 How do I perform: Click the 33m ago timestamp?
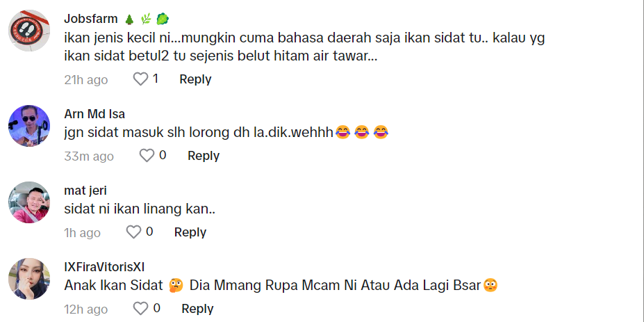tap(89, 156)
